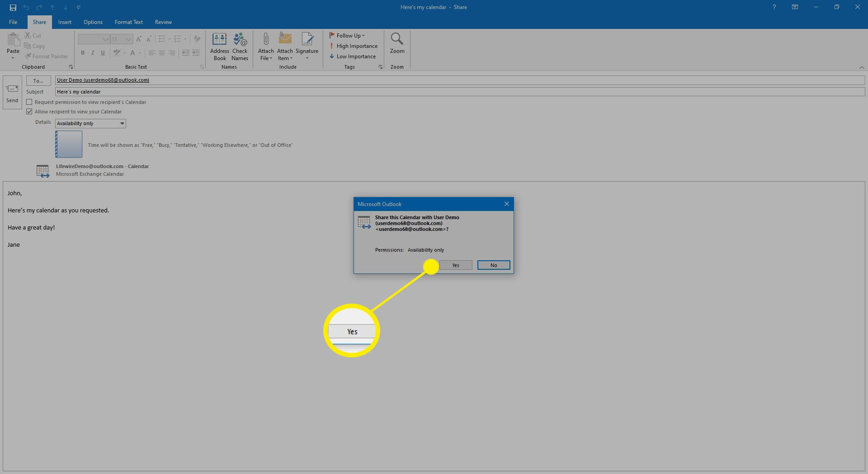Expand the Paste options arrow
This screenshot has height=474, width=868.
tap(13, 58)
